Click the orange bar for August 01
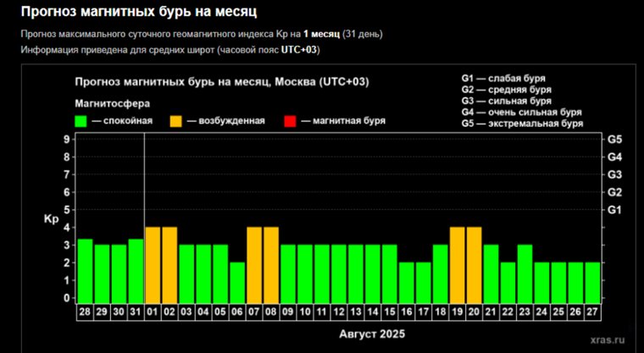 point(153,265)
